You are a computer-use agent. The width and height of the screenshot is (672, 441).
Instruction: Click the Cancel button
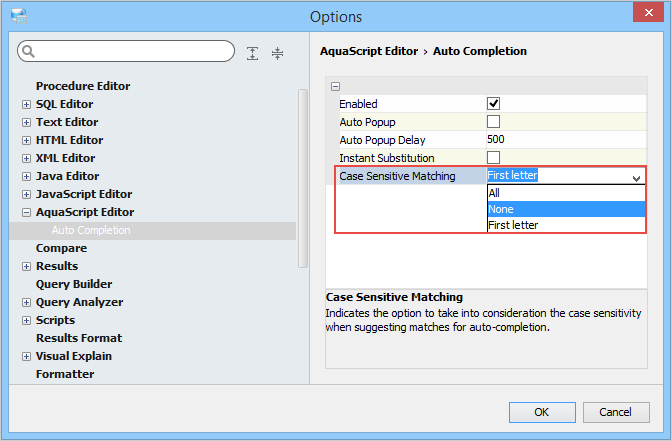coord(615,412)
